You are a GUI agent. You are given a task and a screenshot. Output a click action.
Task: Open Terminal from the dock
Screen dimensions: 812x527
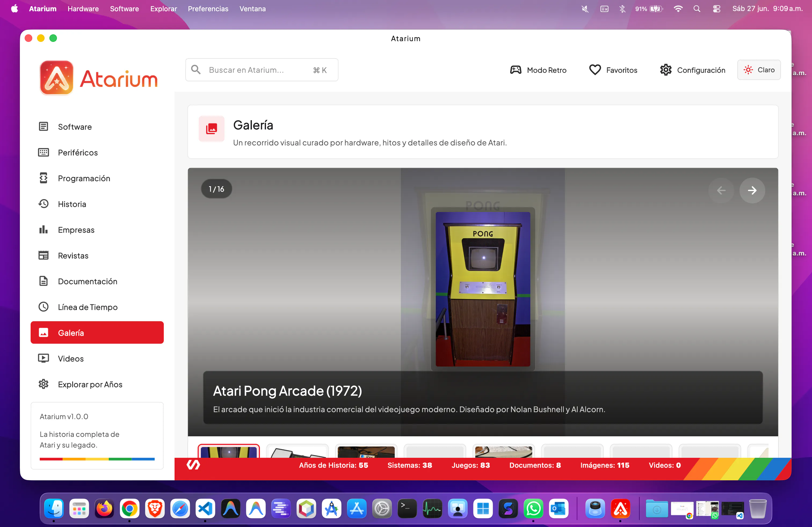407,509
